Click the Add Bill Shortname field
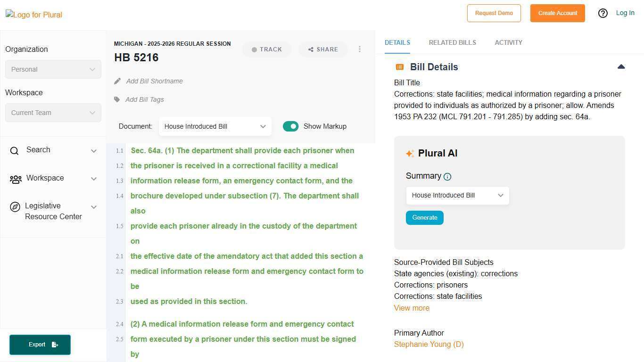 pyautogui.click(x=155, y=81)
